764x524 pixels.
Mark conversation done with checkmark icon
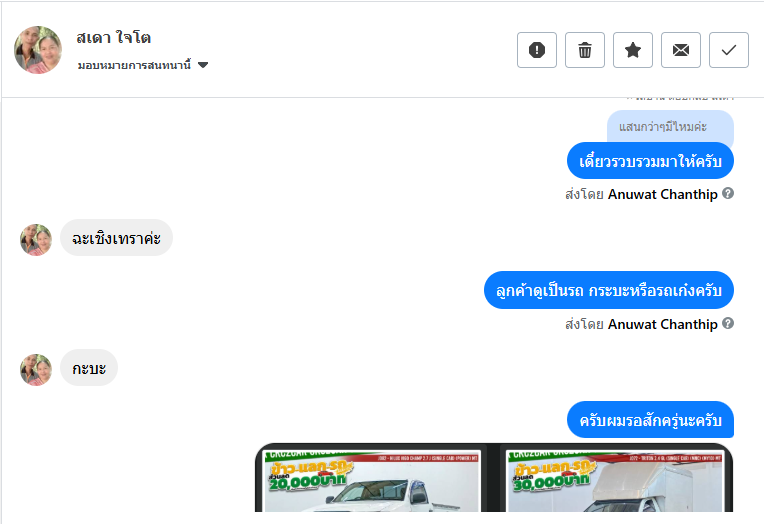pos(728,50)
